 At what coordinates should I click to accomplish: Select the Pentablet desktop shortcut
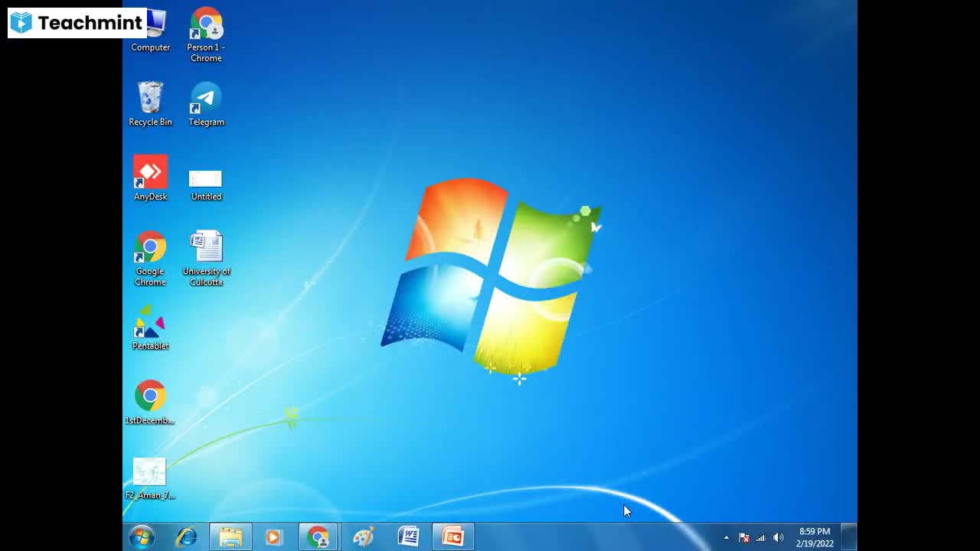(x=150, y=328)
